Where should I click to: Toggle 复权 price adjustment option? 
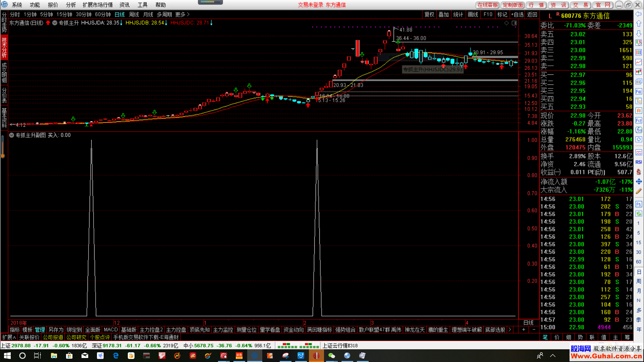tap(429, 14)
